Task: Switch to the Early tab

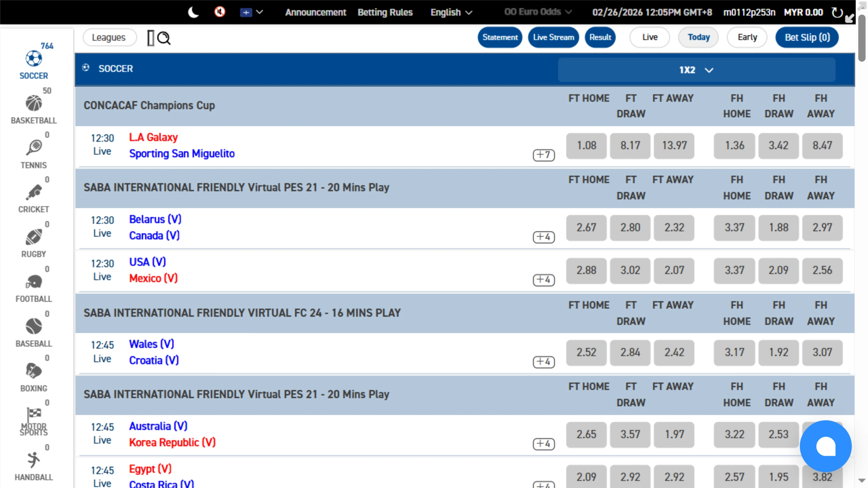Action: coord(747,37)
